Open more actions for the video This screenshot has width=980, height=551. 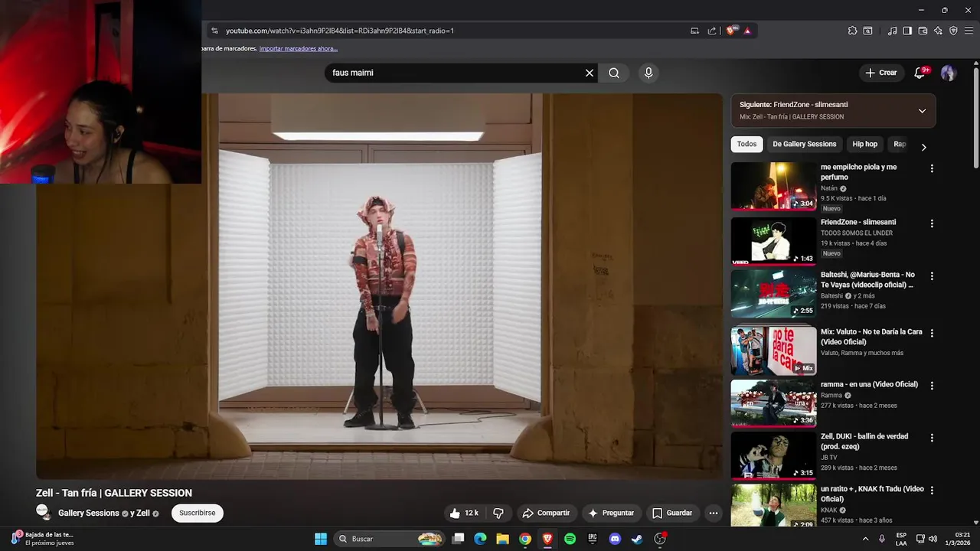(714, 513)
